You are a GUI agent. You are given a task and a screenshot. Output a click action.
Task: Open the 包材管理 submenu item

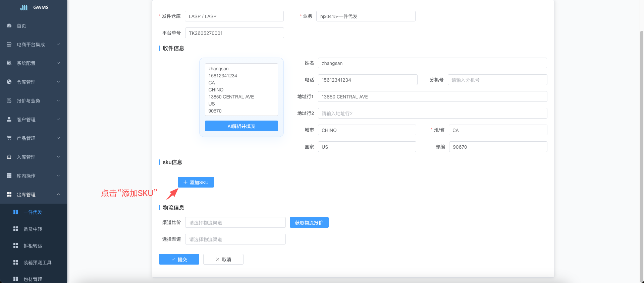point(34,278)
